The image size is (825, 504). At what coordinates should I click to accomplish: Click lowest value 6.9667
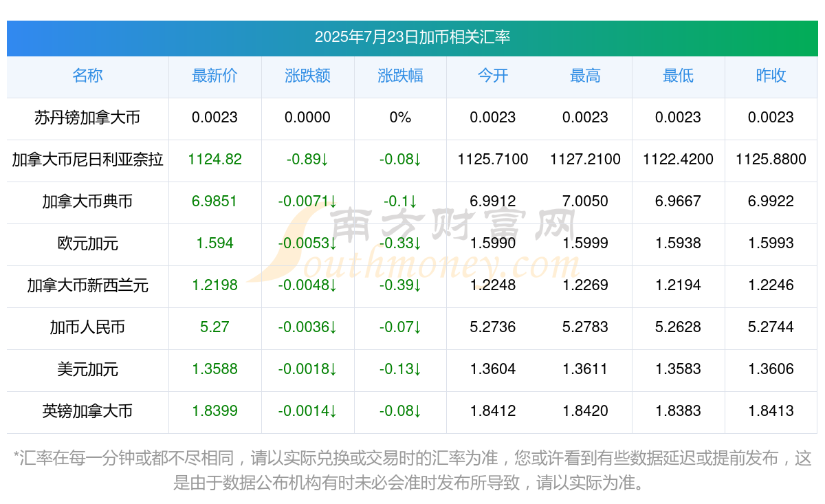678,201
